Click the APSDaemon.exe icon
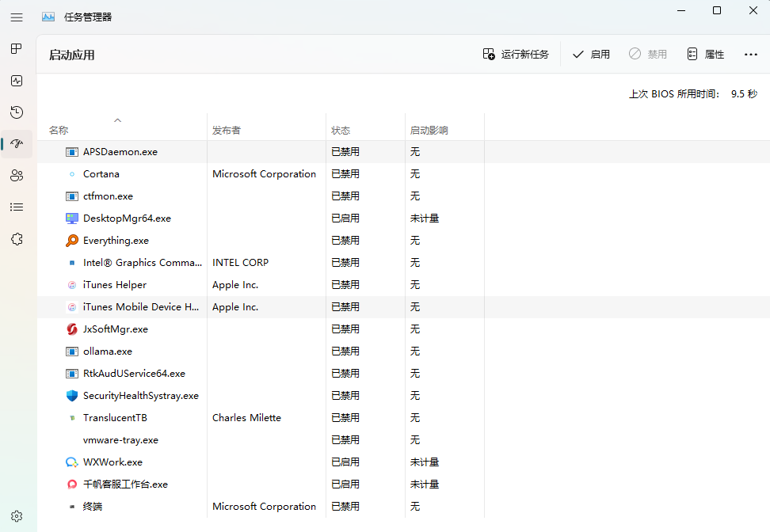This screenshot has height=532, width=770. tap(72, 152)
